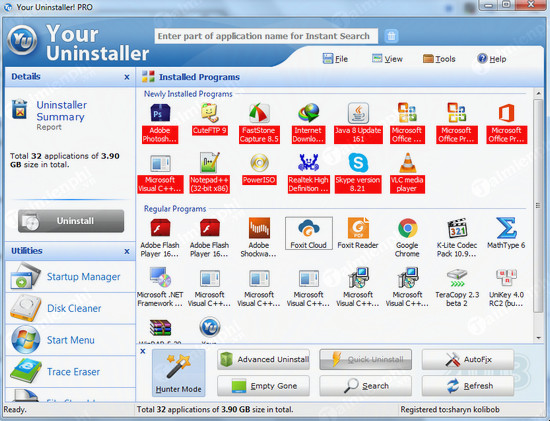This screenshot has width=550, height=421.
Task: Click the Empty Gone button
Action: point(263,386)
